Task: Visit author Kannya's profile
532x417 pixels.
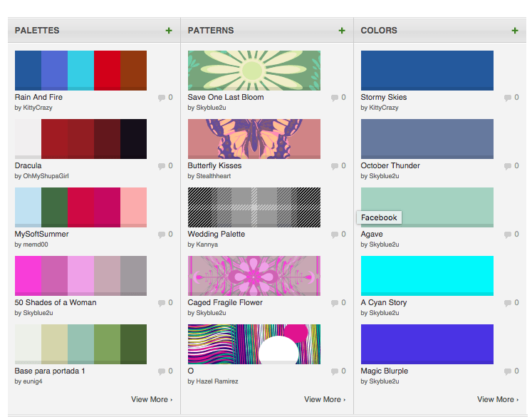Action: (207, 244)
